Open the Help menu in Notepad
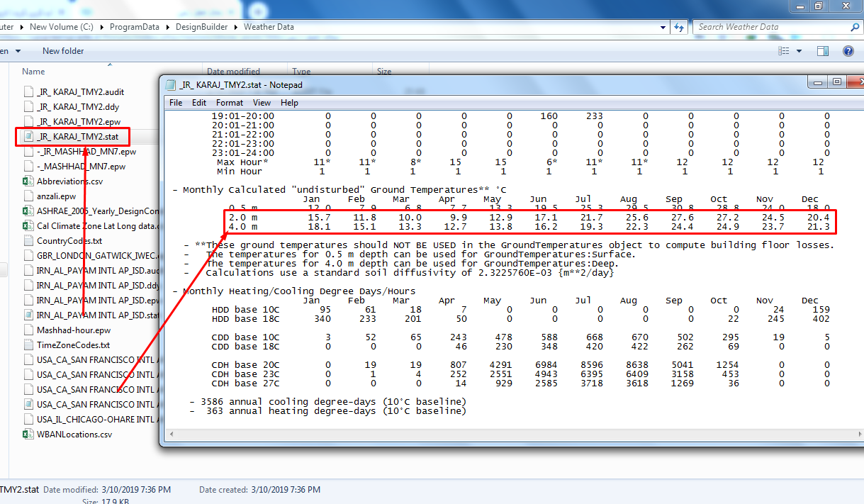 [289, 103]
